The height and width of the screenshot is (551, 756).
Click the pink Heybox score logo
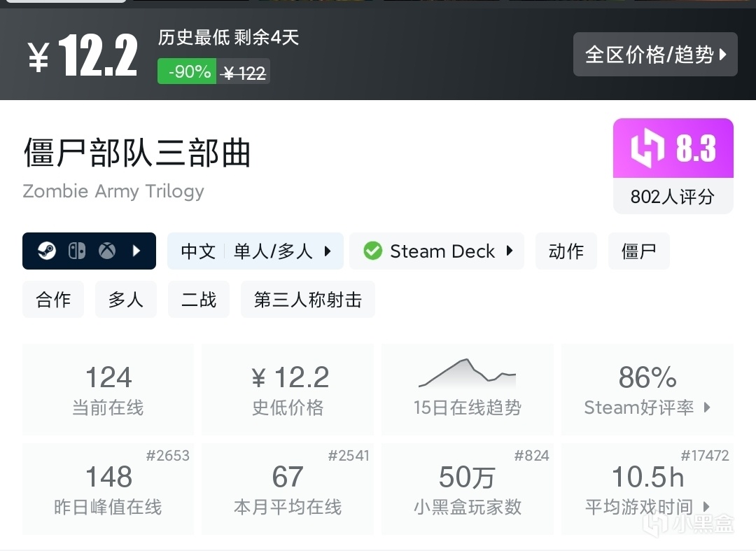pyautogui.click(x=646, y=148)
